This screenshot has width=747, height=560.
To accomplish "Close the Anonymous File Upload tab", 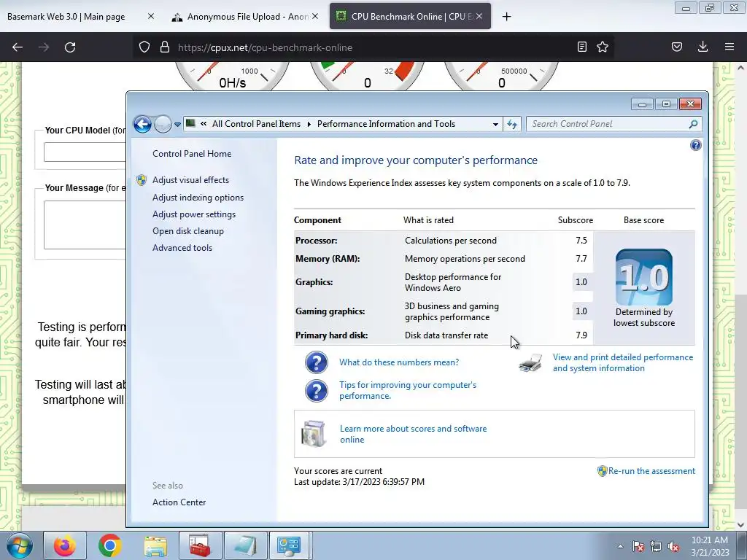I will click(x=315, y=16).
